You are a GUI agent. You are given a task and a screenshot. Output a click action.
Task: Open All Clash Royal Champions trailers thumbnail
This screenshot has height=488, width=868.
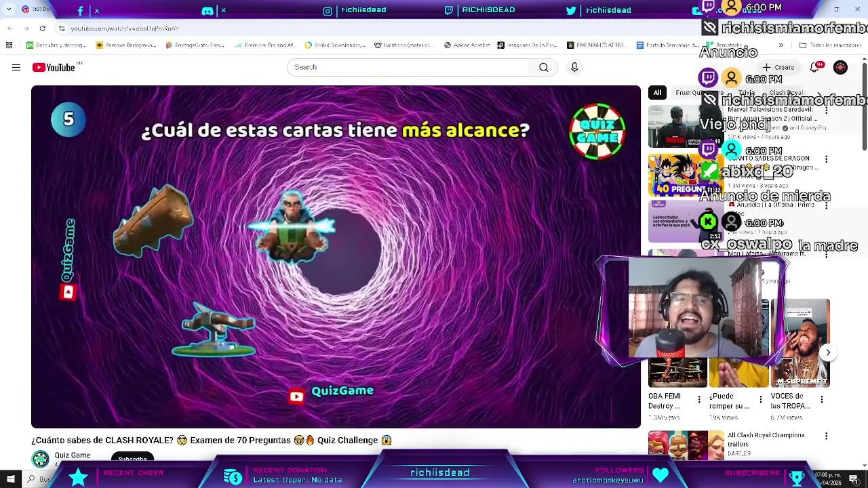(x=686, y=445)
